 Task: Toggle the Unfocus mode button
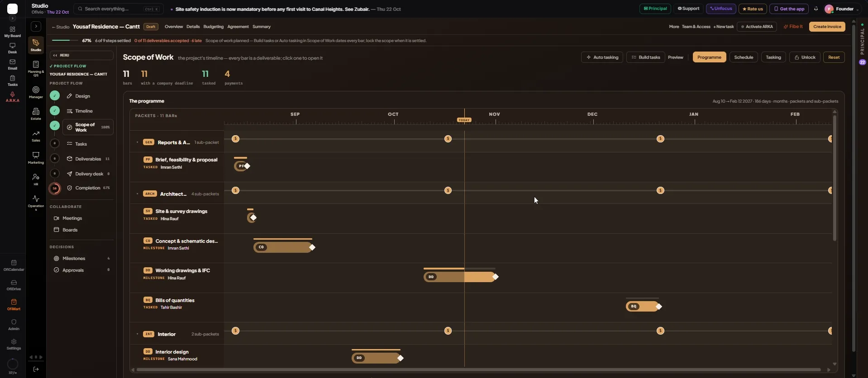point(721,9)
